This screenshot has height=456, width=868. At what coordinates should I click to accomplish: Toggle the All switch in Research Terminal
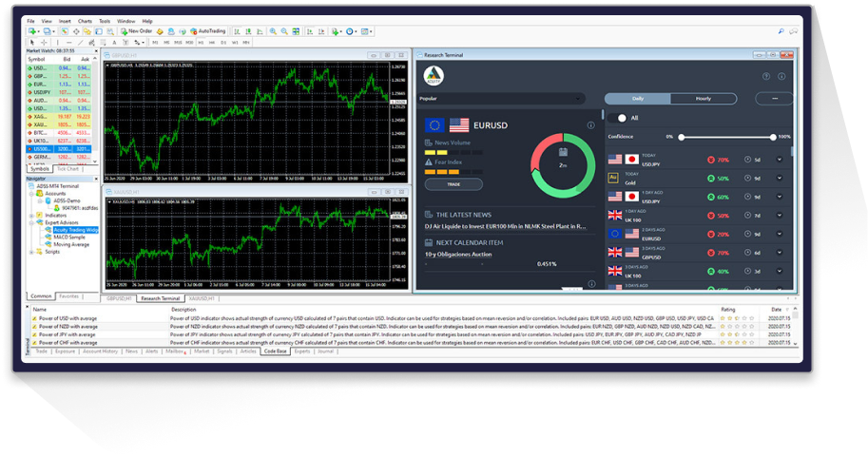pos(617,118)
